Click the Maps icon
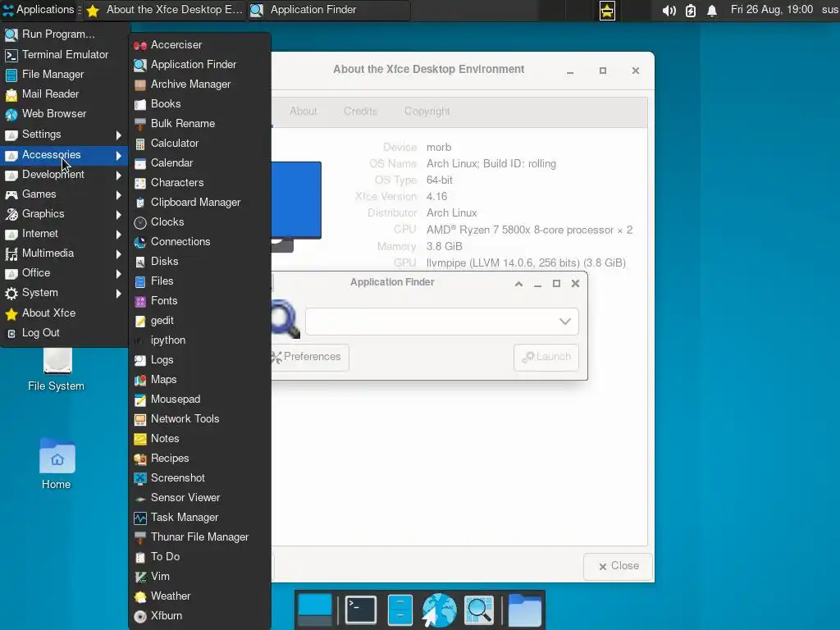Screen dimensions: 840x630 pyautogui.click(x=139, y=380)
